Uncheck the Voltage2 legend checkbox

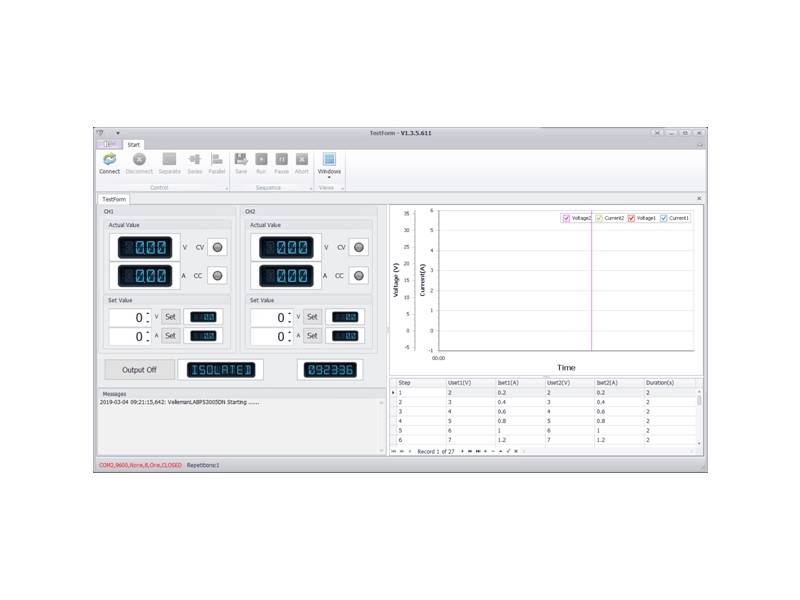tap(567, 218)
